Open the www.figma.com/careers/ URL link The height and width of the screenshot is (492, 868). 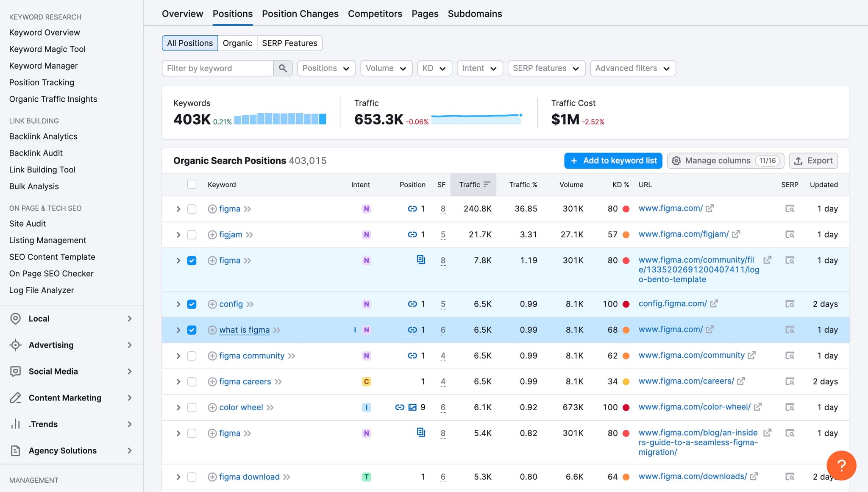[x=686, y=381]
